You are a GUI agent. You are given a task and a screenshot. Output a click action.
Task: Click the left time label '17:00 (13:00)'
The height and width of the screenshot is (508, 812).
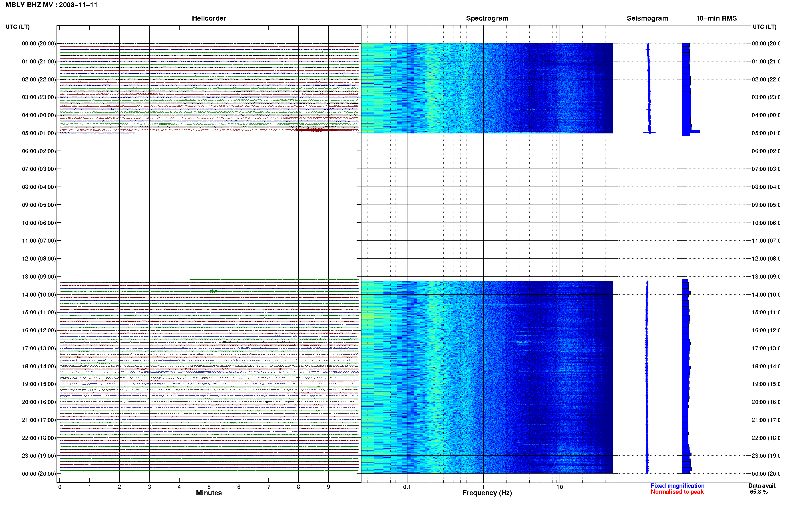pos(39,348)
